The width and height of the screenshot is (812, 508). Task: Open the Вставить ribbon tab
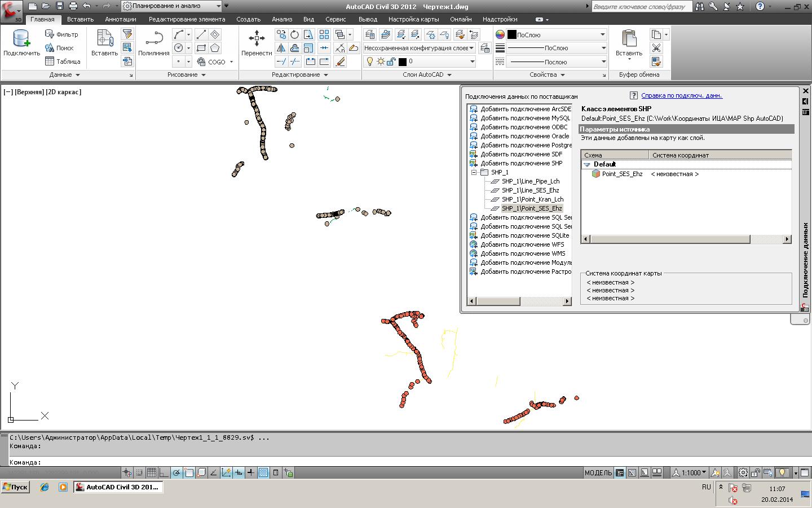click(80, 19)
